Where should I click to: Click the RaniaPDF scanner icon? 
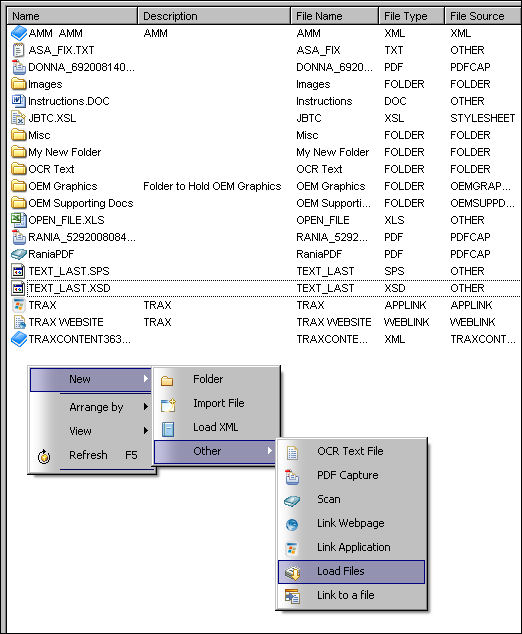click(x=19, y=254)
